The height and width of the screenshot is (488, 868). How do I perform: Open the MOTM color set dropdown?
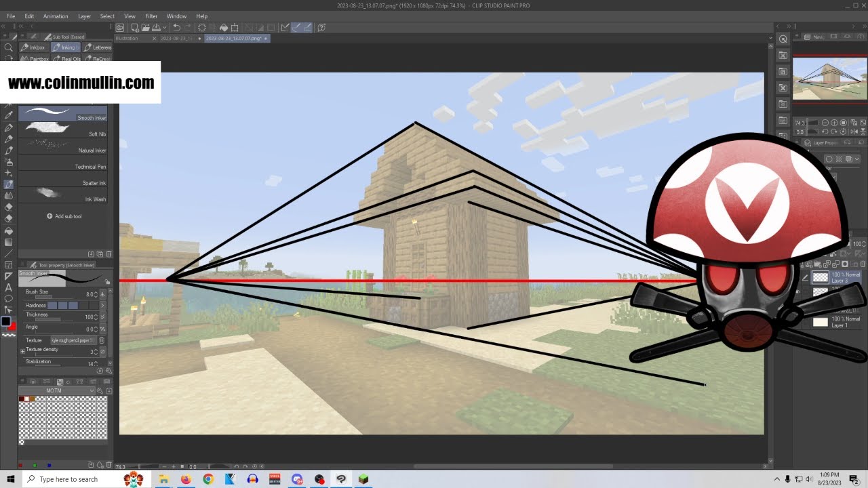[58, 391]
